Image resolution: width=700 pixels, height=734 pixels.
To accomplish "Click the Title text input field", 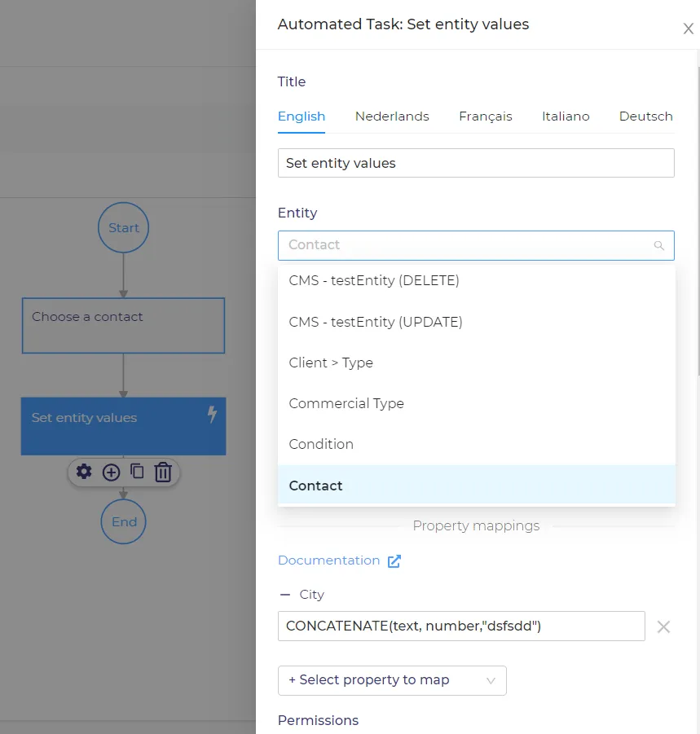I will [x=476, y=163].
